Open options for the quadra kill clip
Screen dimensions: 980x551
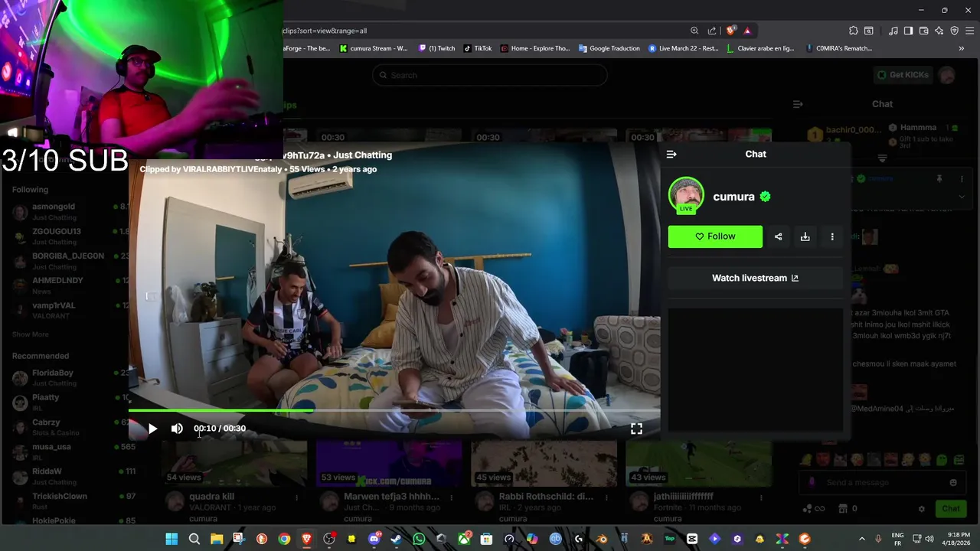coord(297,497)
